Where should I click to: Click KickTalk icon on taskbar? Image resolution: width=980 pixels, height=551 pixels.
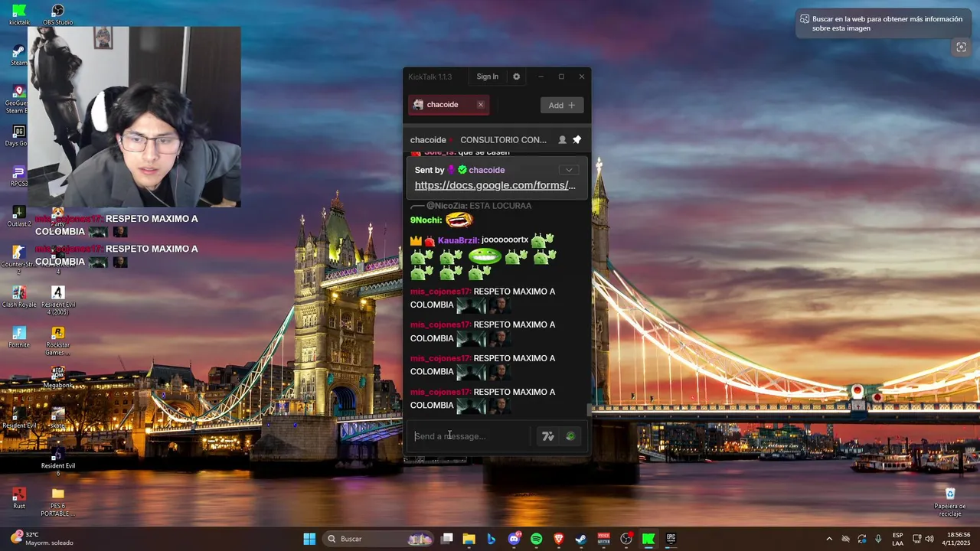coord(648,539)
